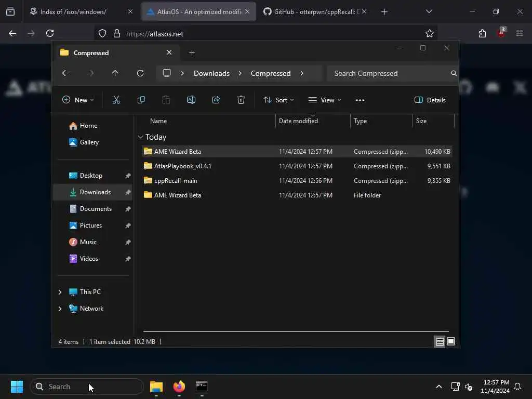Image resolution: width=532 pixels, height=399 pixels.
Task: Click the Cut scissors icon in Explorer toolbar
Action: (x=116, y=100)
